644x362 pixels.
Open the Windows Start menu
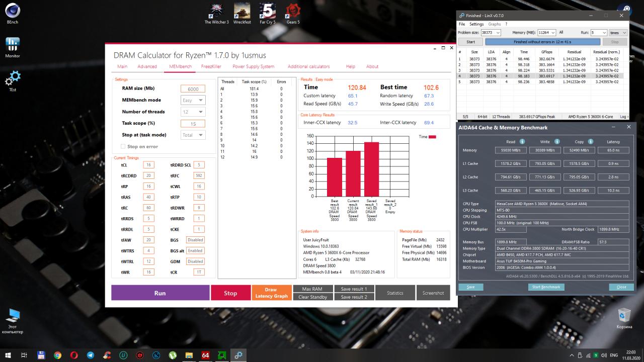(x=8, y=355)
